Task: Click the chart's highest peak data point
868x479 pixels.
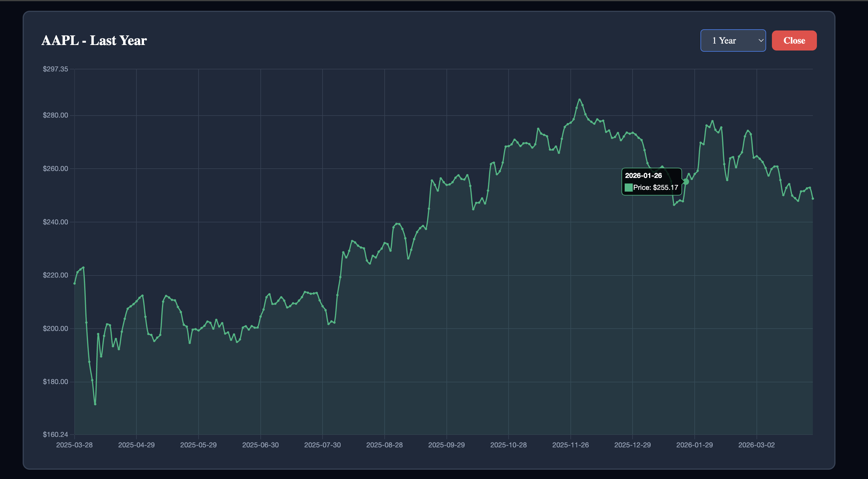Action: coord(579,99)
